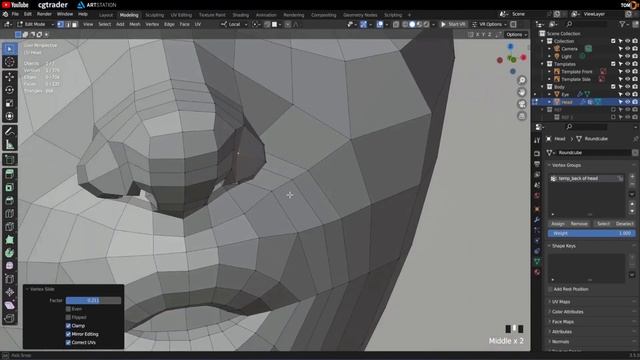This screenshot has height=360, width=640.
Task: Select the Measure tool
Action: (x=9, y=144)
